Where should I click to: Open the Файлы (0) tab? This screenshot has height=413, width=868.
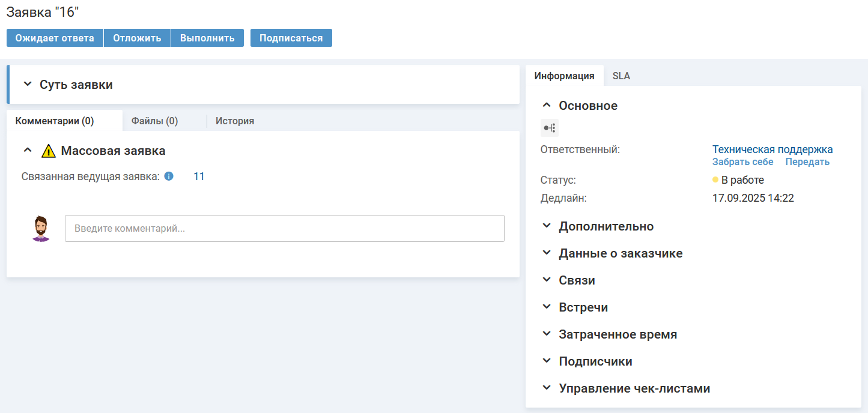tap(154, 121)
